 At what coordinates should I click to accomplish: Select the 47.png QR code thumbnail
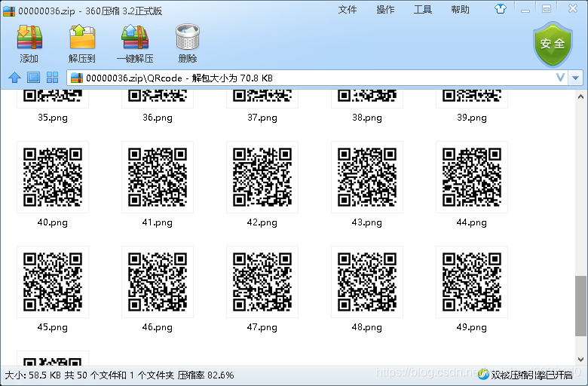point(262,282)
